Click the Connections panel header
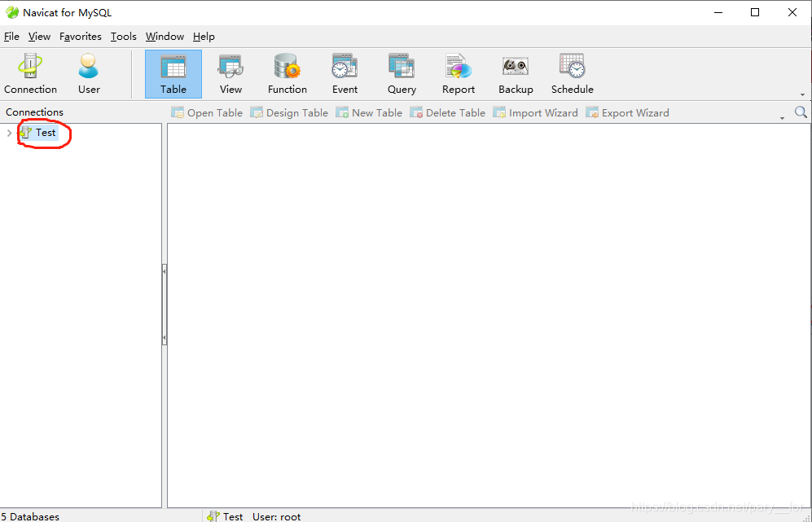The image size is (812, 522). (35, 112)
